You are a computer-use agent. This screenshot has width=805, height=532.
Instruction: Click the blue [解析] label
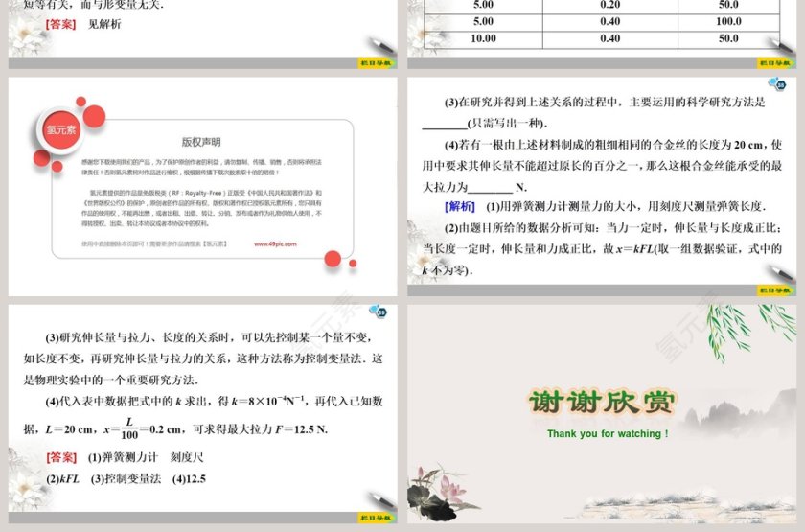coord(459,206)
